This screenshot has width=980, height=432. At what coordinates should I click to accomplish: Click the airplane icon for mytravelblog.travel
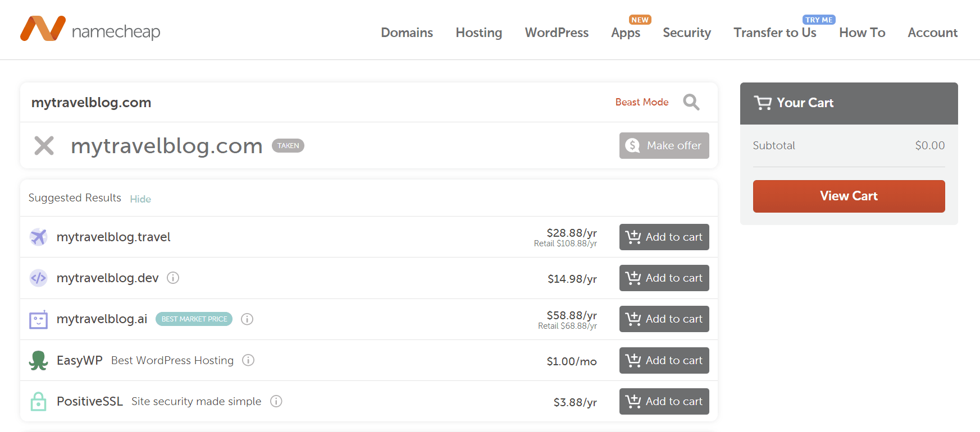pos(38,237)
